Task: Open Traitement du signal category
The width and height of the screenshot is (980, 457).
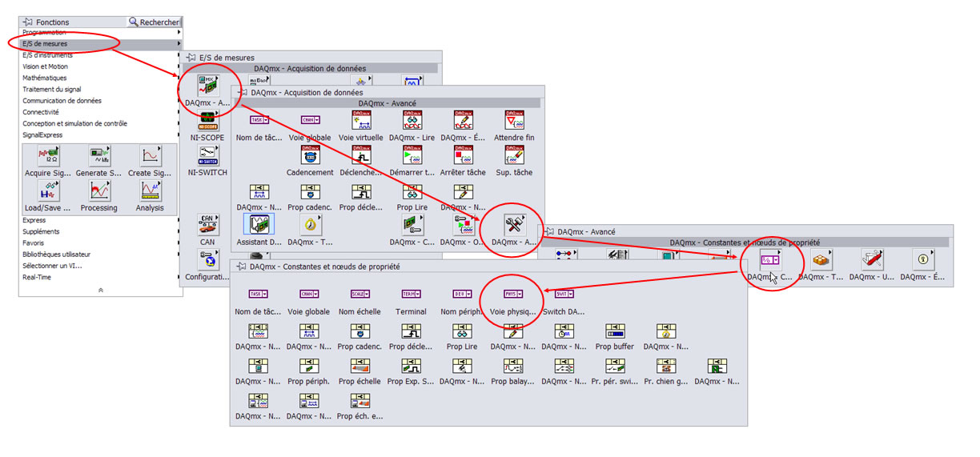Action: coord(101,90)
